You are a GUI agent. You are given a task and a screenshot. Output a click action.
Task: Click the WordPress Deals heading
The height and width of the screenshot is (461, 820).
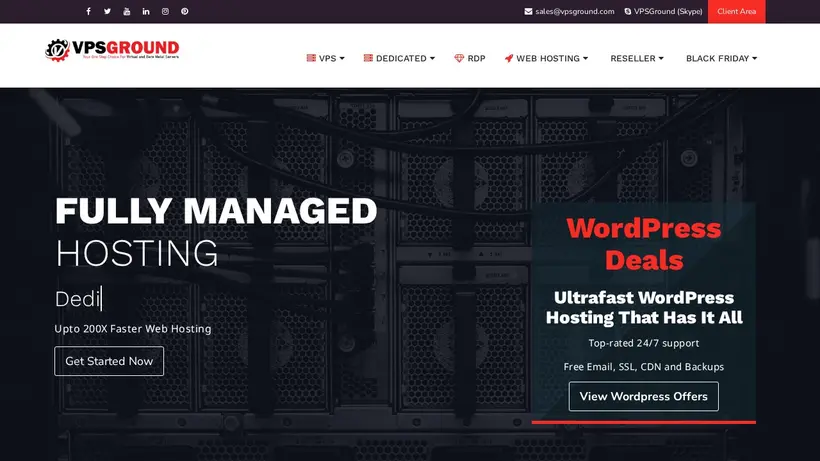point(644,244)
